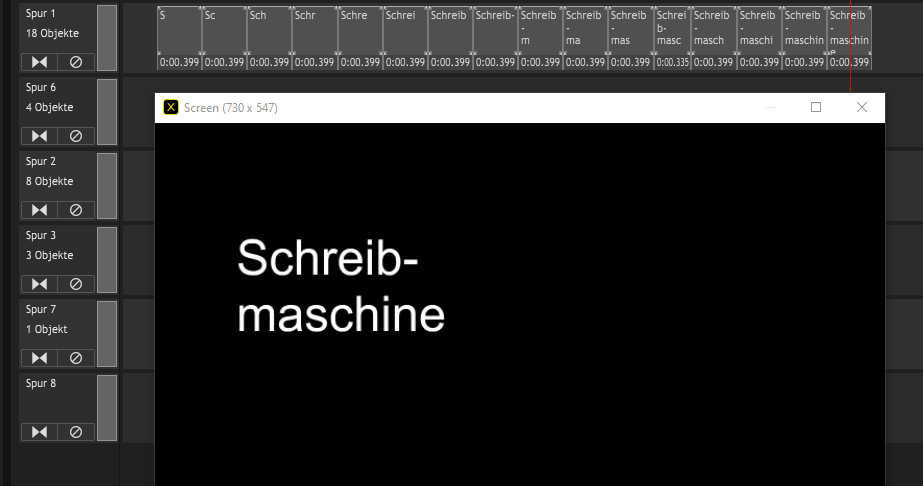The height and width of the screenshot is (486, 923).
Task: Close the Screen (730 x 547) window
Action: coord(862,107)
